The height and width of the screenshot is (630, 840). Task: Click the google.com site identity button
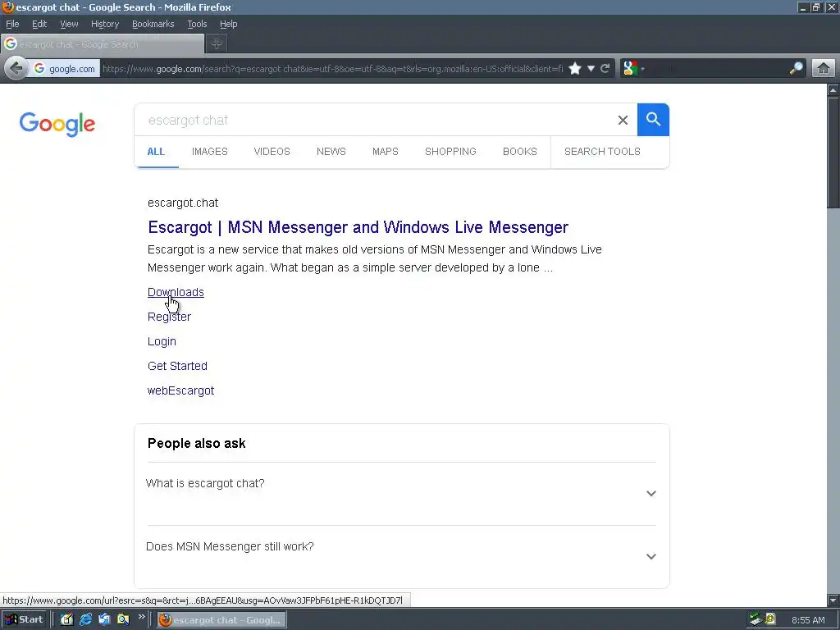pyautogui.click(x=64, y=69)
